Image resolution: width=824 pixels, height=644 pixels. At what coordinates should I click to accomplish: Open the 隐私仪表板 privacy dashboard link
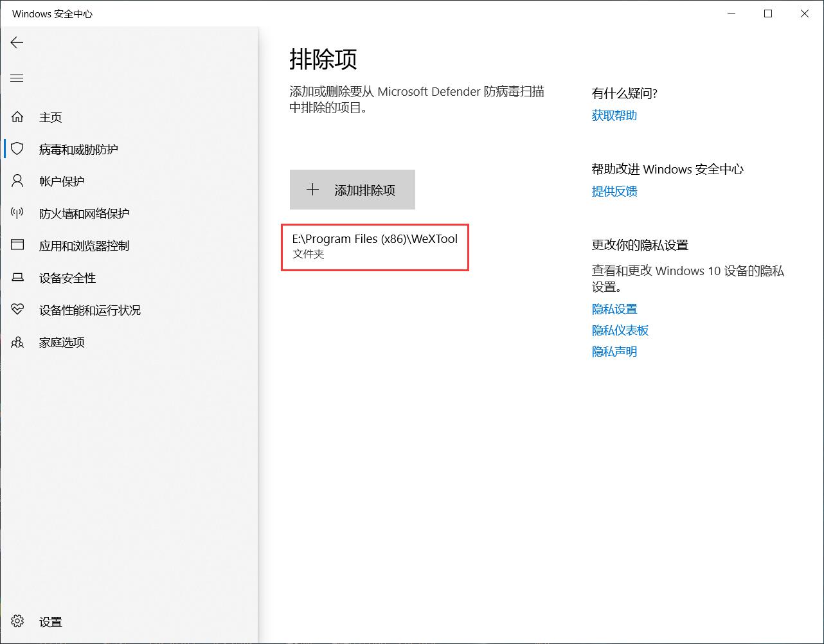[x=620, y=330]
